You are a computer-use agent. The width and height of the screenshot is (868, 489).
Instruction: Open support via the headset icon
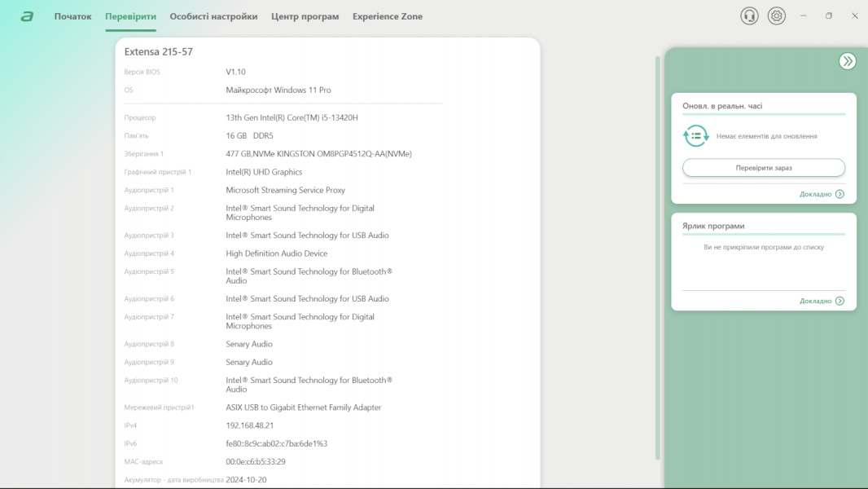click(x=749, y=16)
